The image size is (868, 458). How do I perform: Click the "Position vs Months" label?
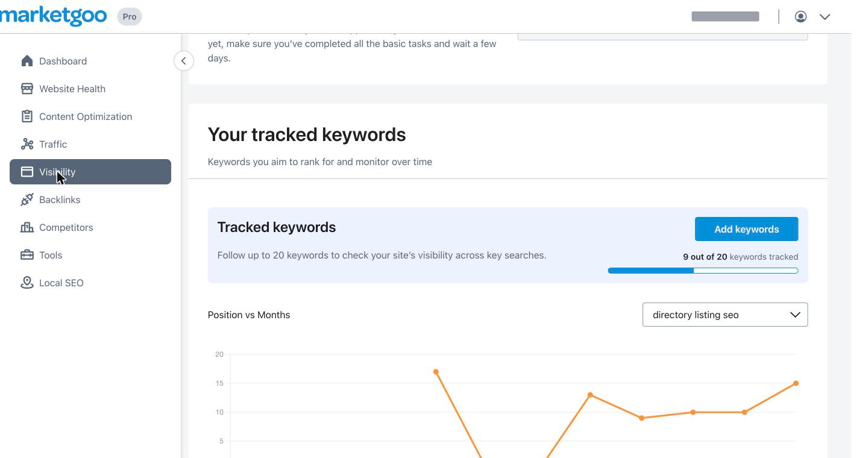click(x=249, y=315)
